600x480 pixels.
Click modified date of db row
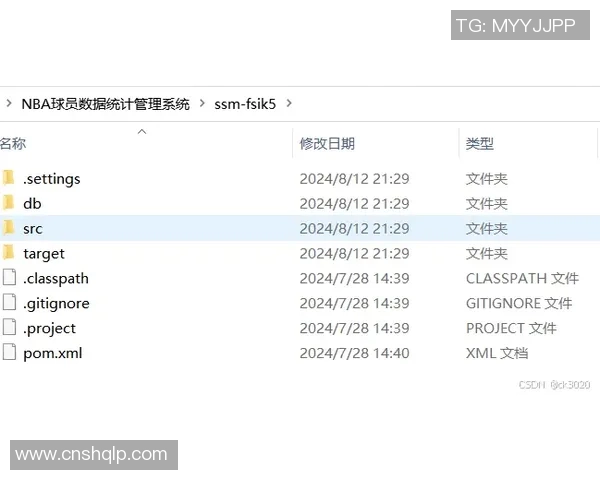click(354, 204)
